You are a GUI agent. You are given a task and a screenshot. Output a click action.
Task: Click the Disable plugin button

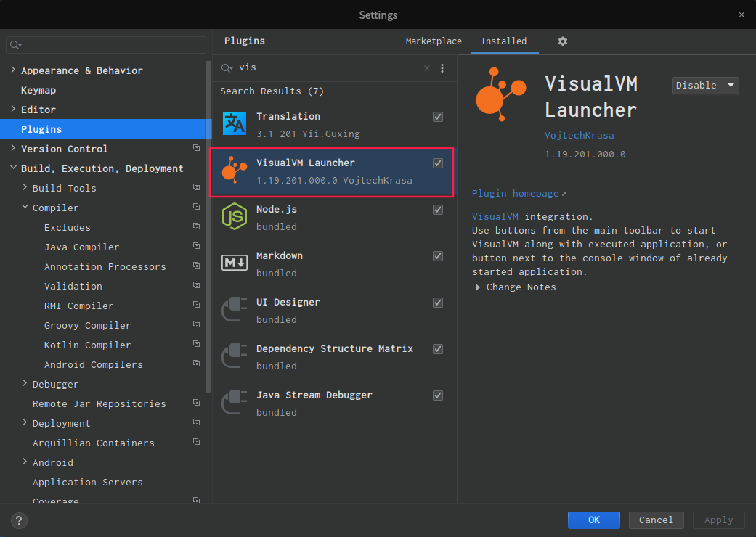[x=698, y=86]
